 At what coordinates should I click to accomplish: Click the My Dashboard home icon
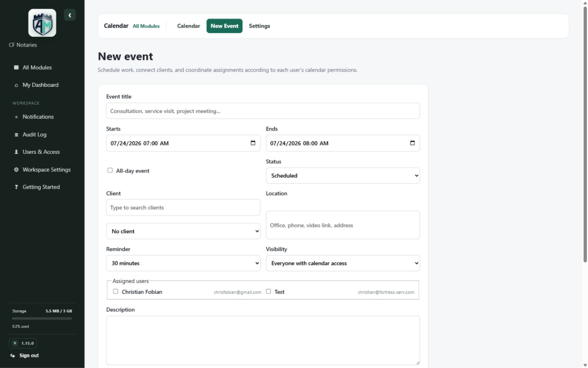pos(16,85)
